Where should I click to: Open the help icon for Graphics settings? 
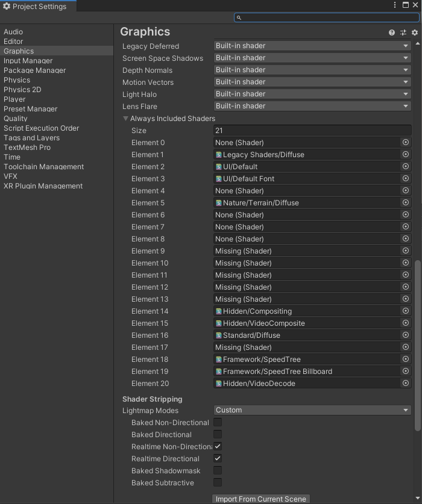[391, 33]
